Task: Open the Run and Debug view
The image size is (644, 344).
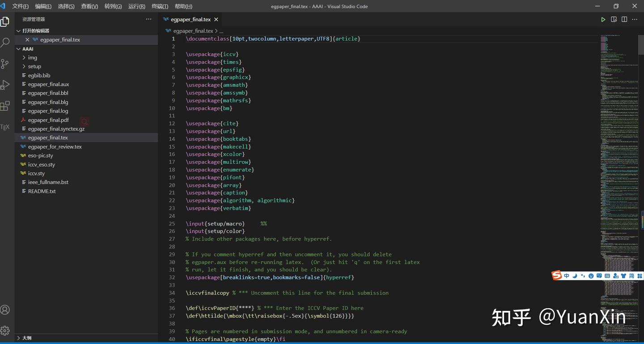Action: [5, 85]
